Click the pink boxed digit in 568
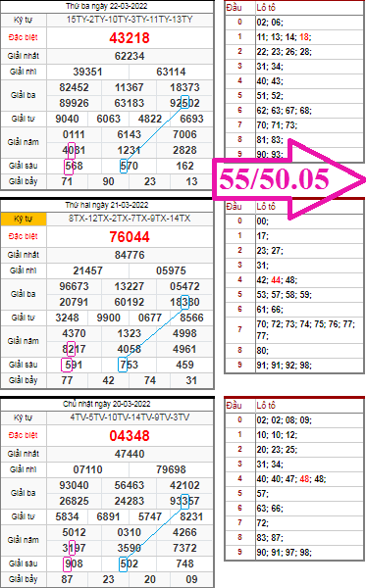 tap(69, 167)
